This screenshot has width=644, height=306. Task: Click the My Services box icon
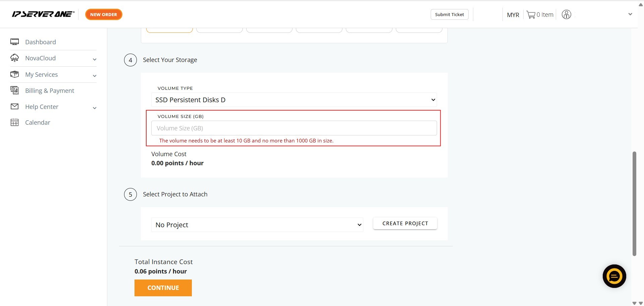(14, 74)
